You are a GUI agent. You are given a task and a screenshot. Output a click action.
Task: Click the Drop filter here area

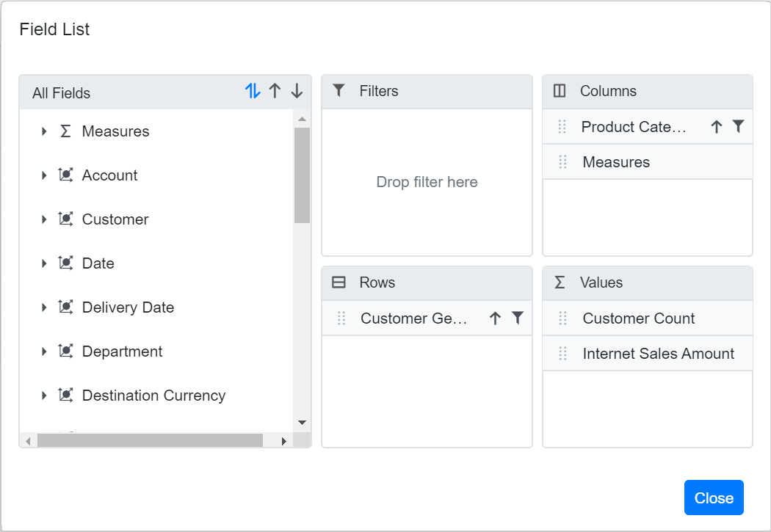pos(427,182)
